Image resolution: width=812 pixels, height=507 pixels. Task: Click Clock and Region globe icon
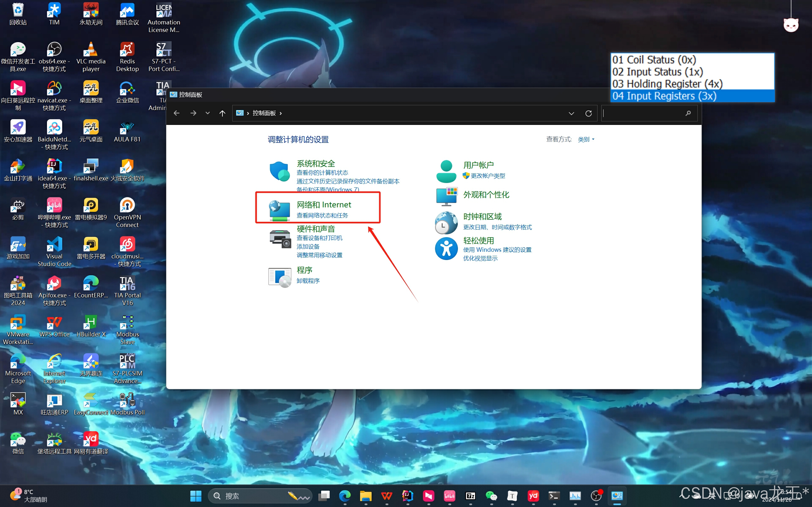(x=446, y=223)
